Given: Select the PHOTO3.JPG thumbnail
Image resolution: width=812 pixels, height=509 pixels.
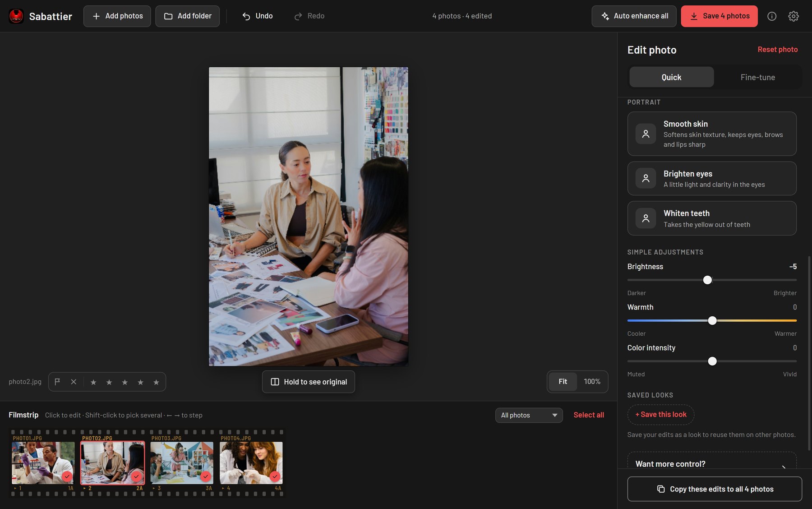Looking at the screenshot, I should coord(182,463).
